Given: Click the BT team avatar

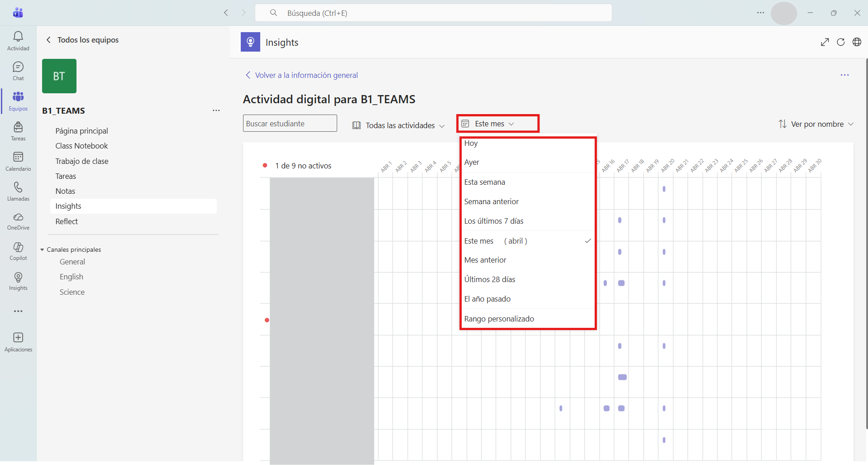Looking at the screenshot, I should point(59,76).
